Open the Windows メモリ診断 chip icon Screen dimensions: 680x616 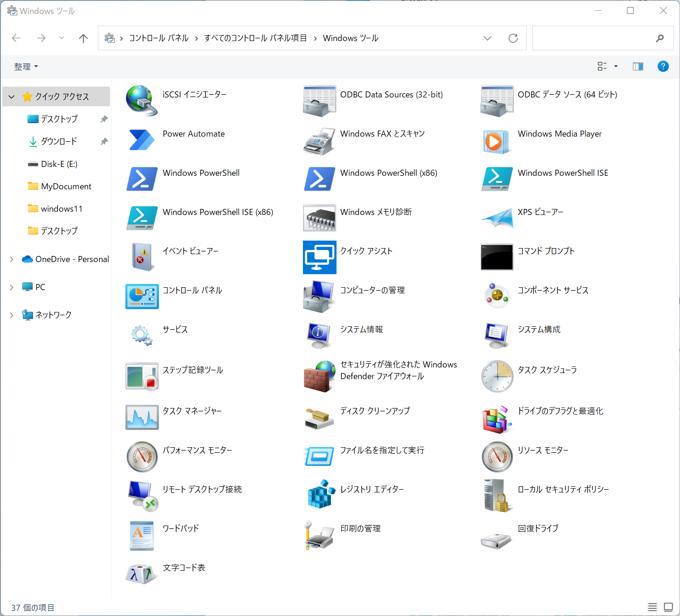click(319, 218)
